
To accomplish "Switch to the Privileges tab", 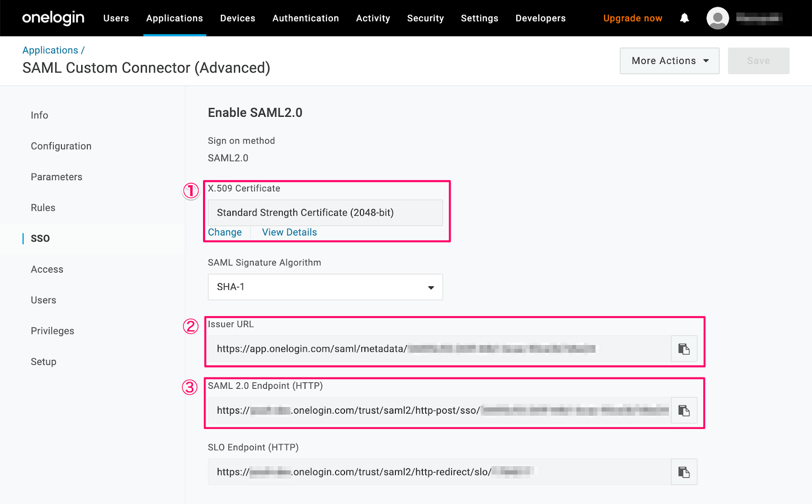I will click(52, 331).
